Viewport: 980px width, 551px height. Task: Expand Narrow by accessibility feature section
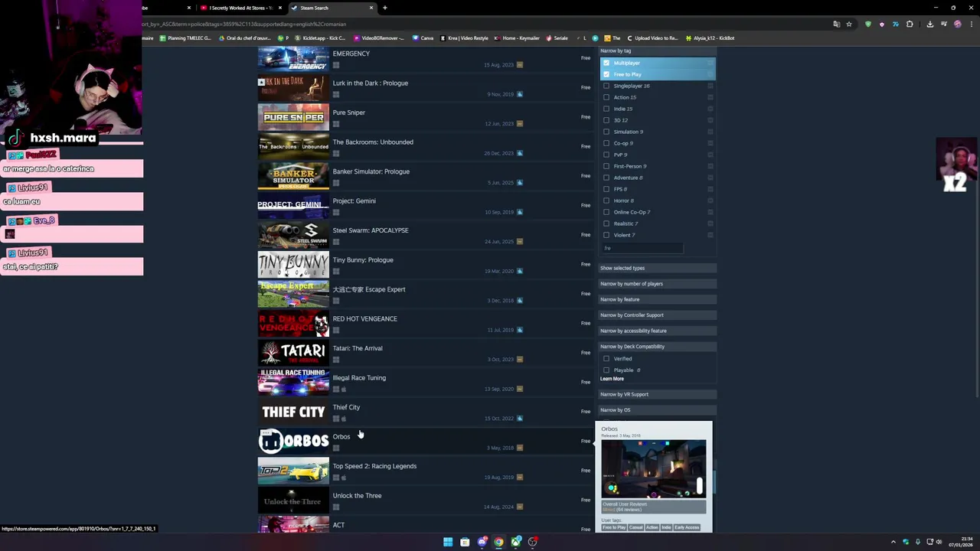657,331
